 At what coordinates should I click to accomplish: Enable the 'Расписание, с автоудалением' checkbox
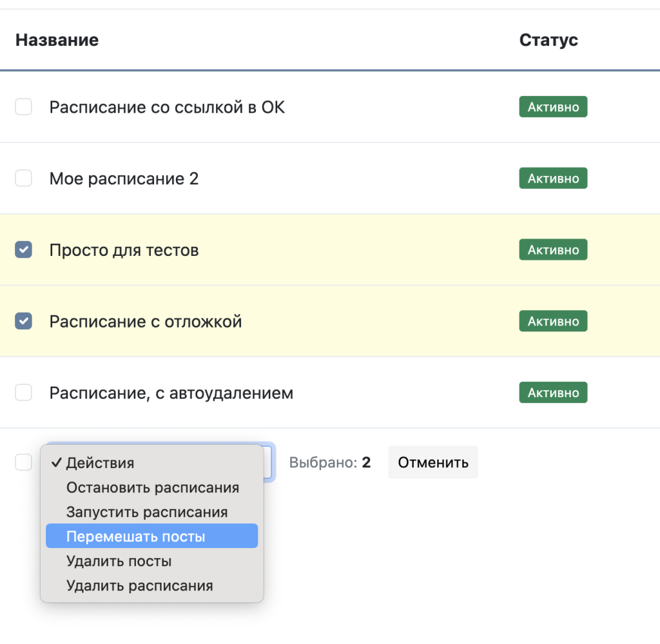click(23, 393)
